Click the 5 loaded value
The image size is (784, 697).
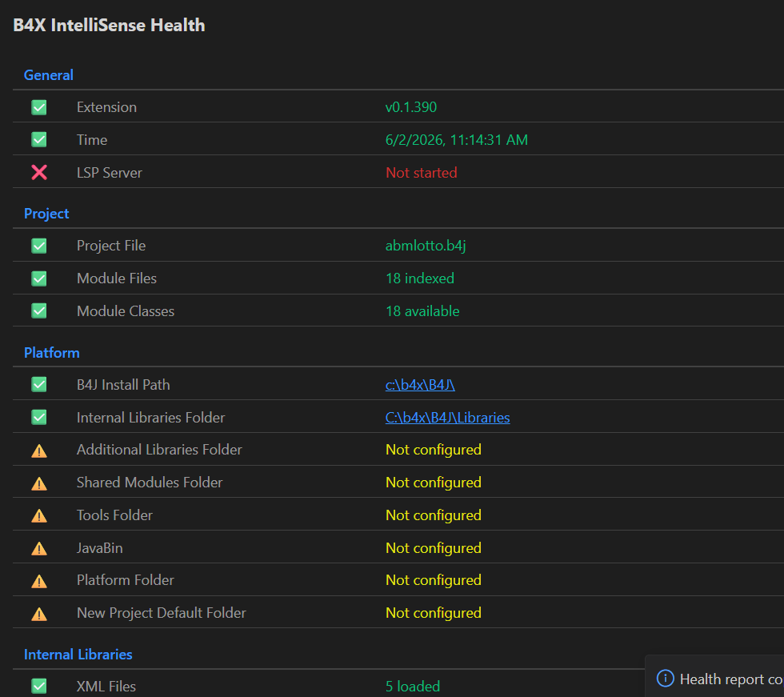pyautogui.click(x=413, y=686)
